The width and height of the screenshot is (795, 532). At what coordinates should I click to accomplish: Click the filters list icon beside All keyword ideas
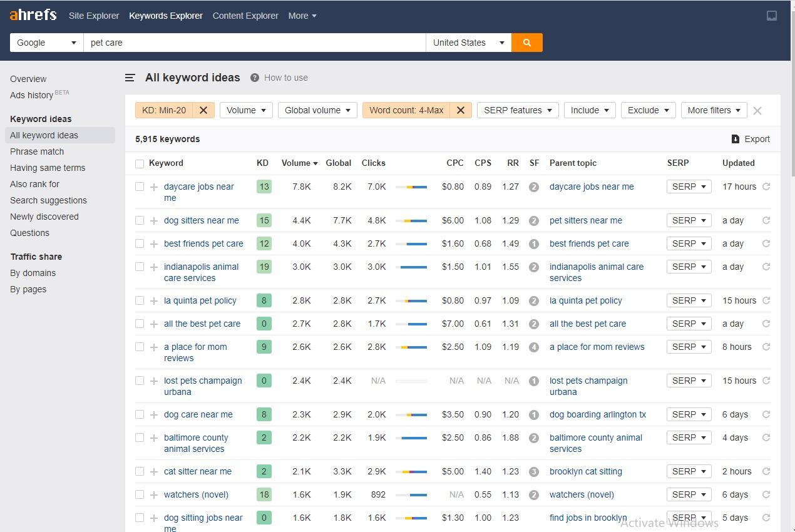[130, 78]
